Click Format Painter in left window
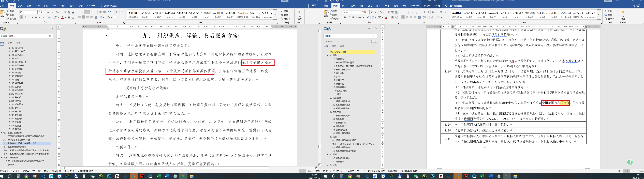 pyautogui.click(x=11, y=19)
